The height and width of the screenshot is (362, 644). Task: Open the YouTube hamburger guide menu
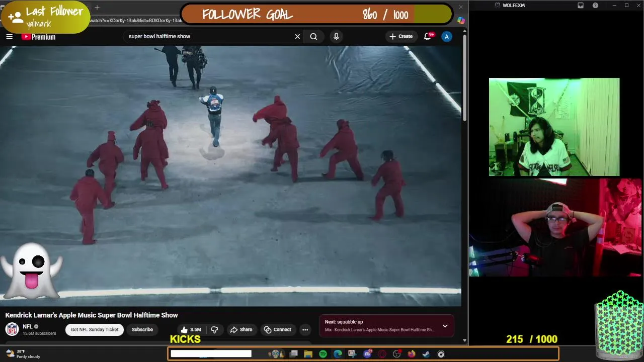click(x=9, y=36)
